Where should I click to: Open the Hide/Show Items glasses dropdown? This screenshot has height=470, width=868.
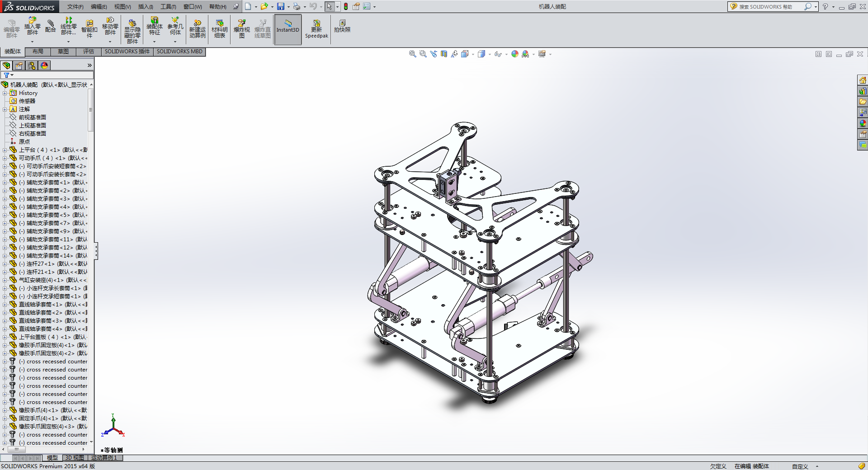506,54
